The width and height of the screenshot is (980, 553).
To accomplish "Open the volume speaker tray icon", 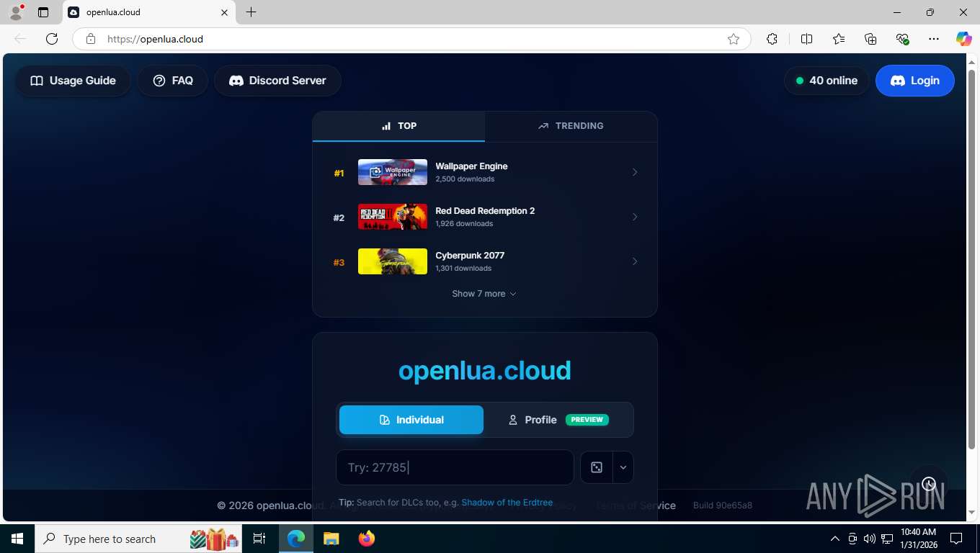I will [x=870, y=539].
